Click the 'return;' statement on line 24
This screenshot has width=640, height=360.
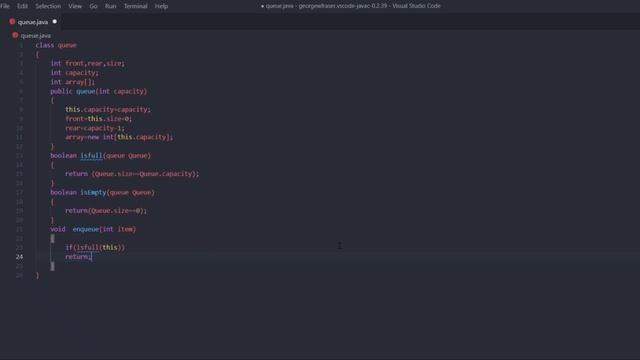[78, 257]
